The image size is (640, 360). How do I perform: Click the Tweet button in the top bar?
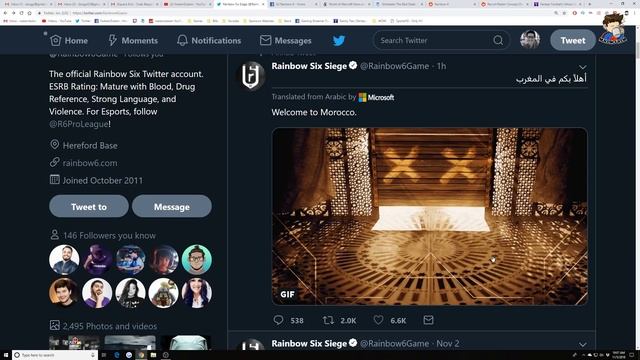573,40
